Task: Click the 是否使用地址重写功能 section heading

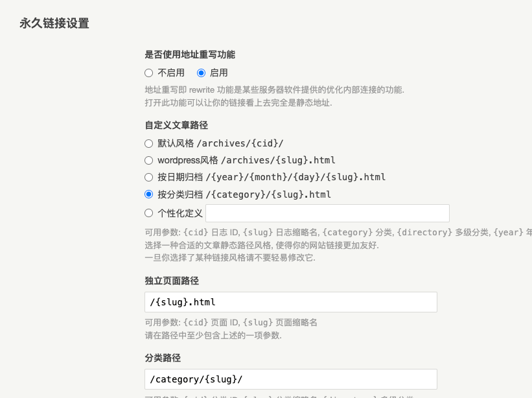Action: coord(190,54)
